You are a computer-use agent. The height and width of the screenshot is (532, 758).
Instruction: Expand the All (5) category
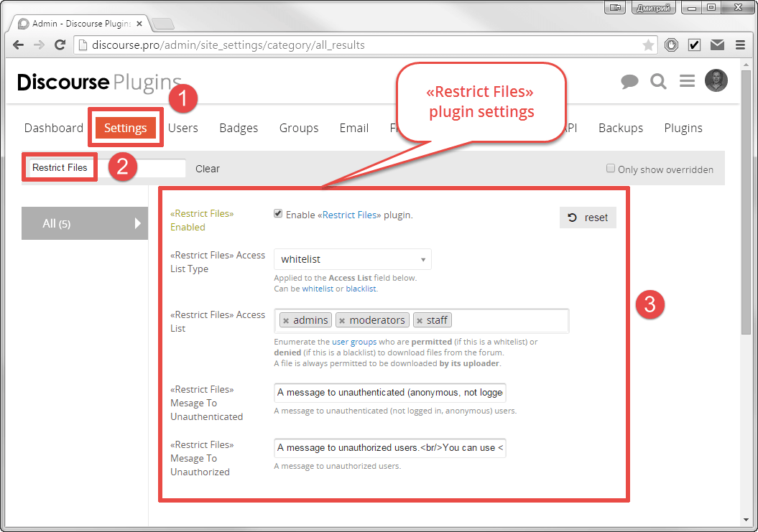tap(85, 223)
